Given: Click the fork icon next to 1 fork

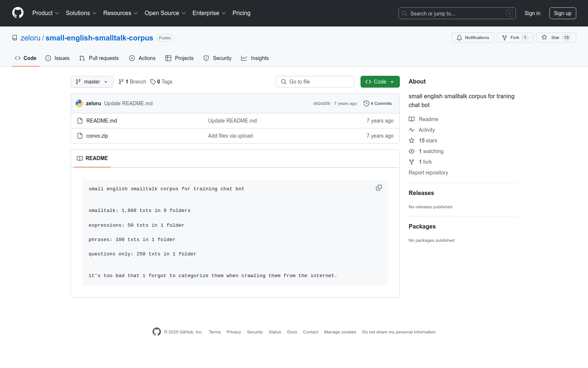Looking at the screenshot, I should (412, 162).
